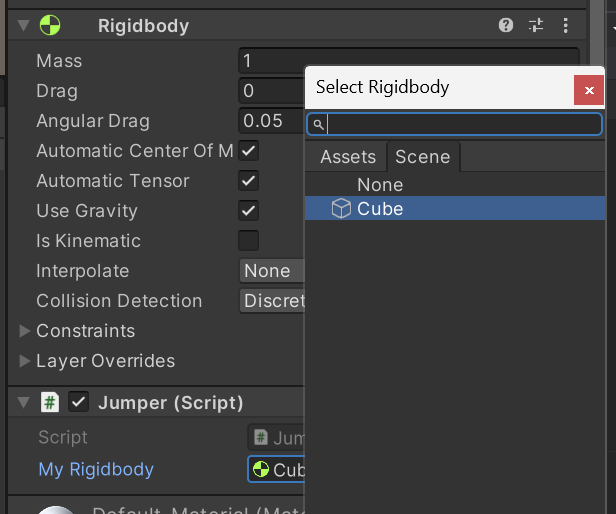Switch to the Assets tab

[x=347, y=157]
